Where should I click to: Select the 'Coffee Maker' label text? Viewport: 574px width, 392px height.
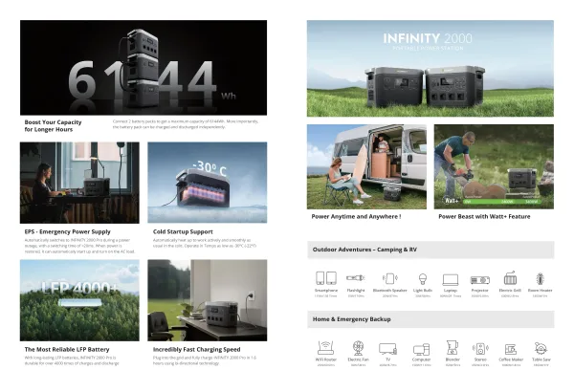[511, 359]
